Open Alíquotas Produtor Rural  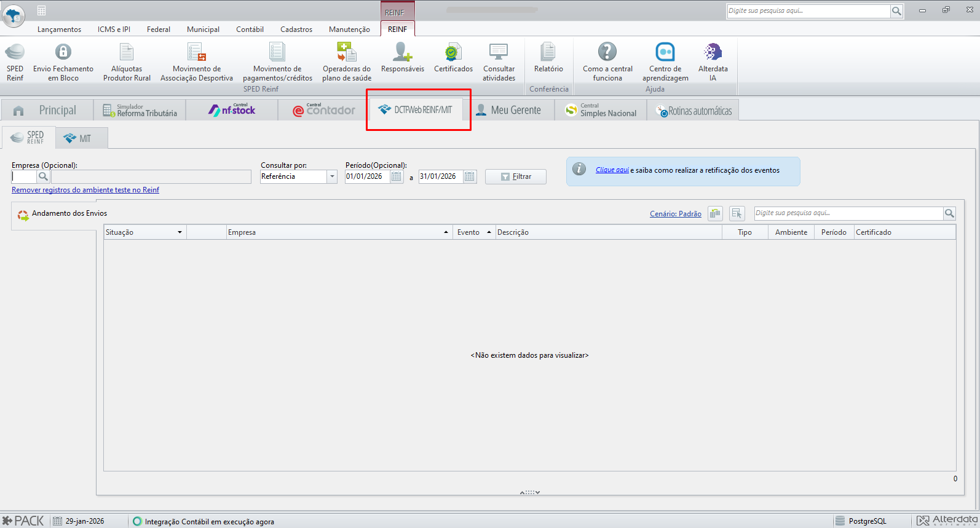(127, 61)
